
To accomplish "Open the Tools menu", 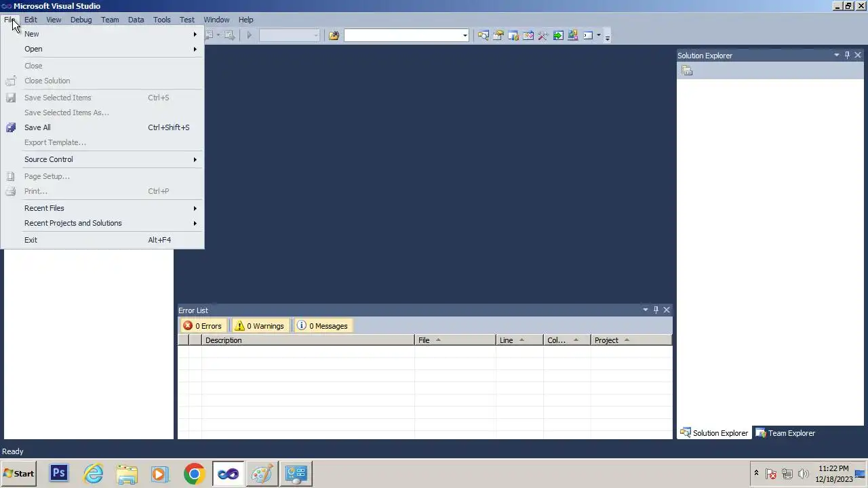I will [161, 20].
